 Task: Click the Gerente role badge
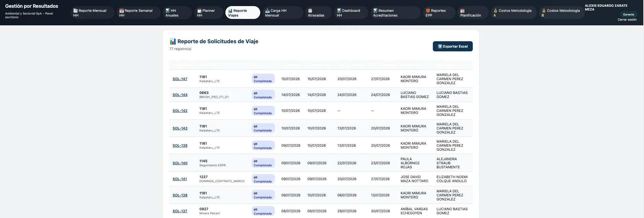628,15
